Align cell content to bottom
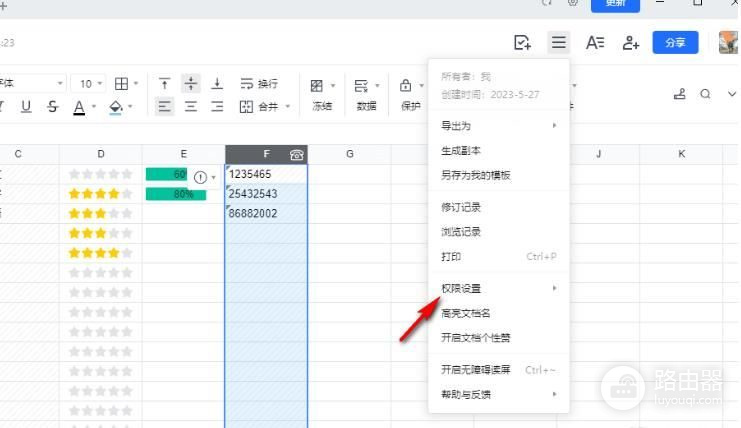 click(x=217, y=84)
